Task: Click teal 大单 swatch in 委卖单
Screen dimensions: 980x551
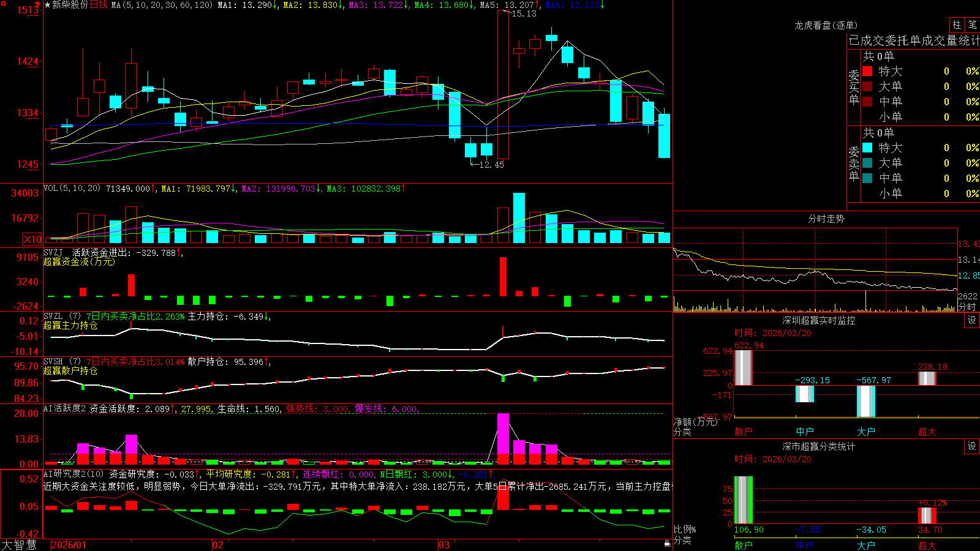Action: pos(867,163)
